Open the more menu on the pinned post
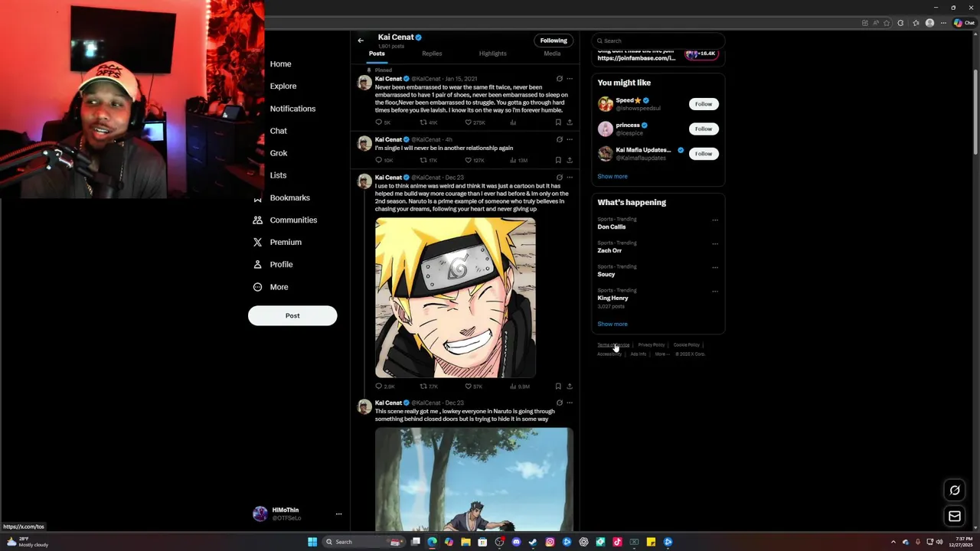This screenshot has width=980, height=551. pos(569,79)
